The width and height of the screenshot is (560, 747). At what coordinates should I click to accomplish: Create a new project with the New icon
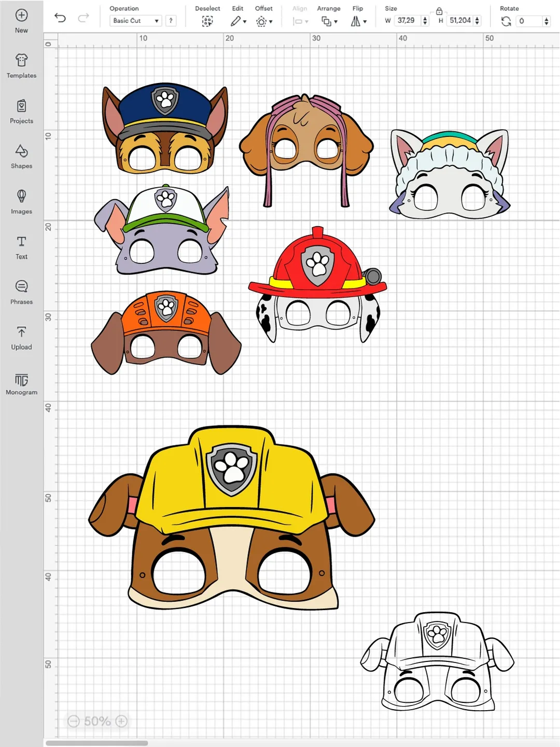coord(21,21)
